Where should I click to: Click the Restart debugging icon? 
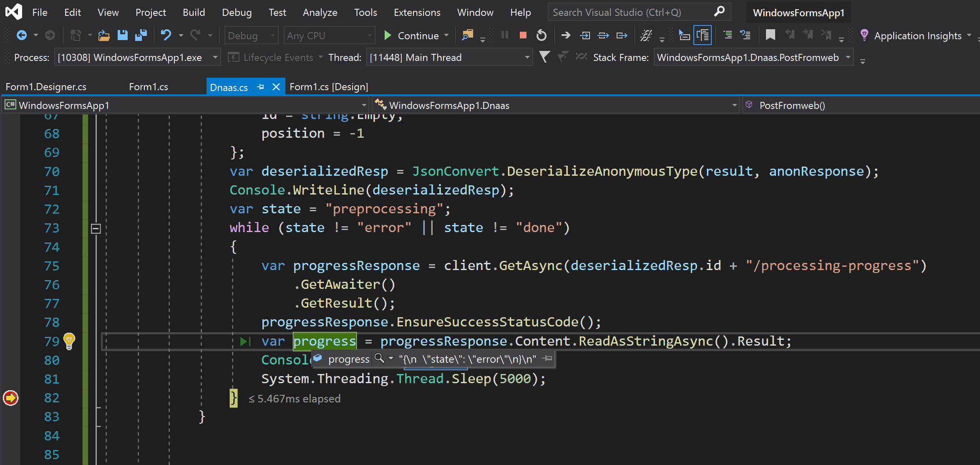pyautogui.click(x=541, y=35)
